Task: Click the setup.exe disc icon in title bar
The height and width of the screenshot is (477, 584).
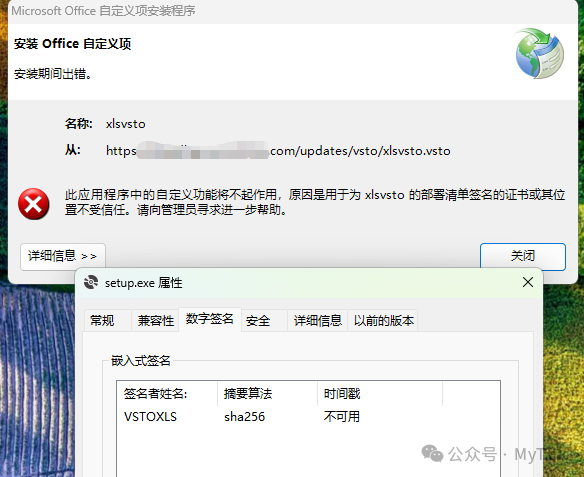Action: pos(91,283)
